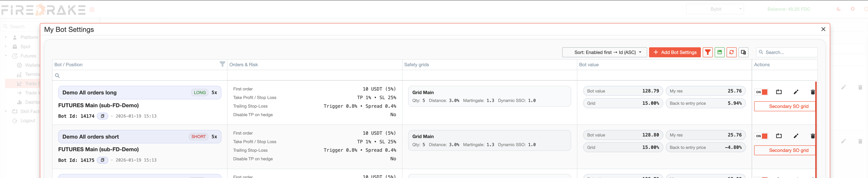Click the Add Bot Settings button
868x178 pixels.
tap(675, 52)
